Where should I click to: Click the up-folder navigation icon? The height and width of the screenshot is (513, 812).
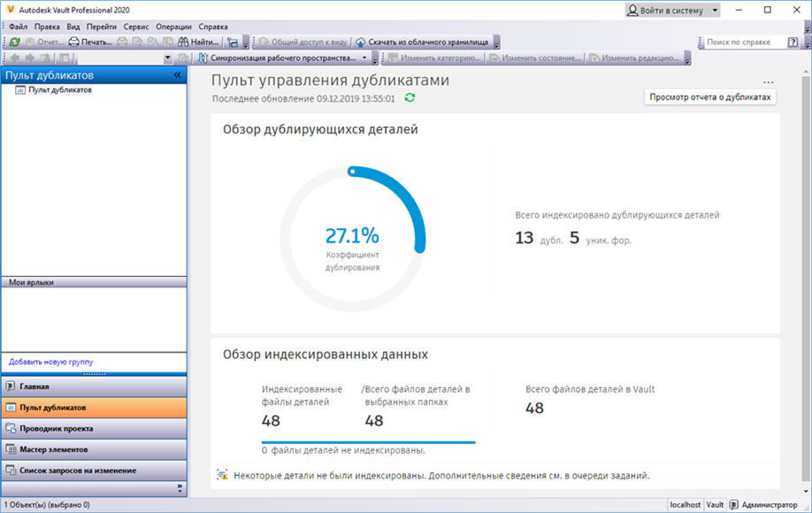click(x=46, y=58)
